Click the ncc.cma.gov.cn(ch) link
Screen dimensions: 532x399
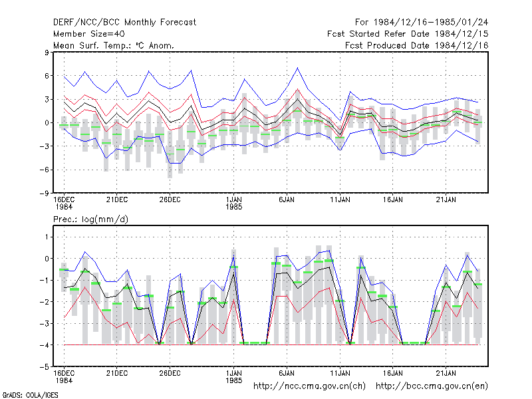(x=309, y=386)
